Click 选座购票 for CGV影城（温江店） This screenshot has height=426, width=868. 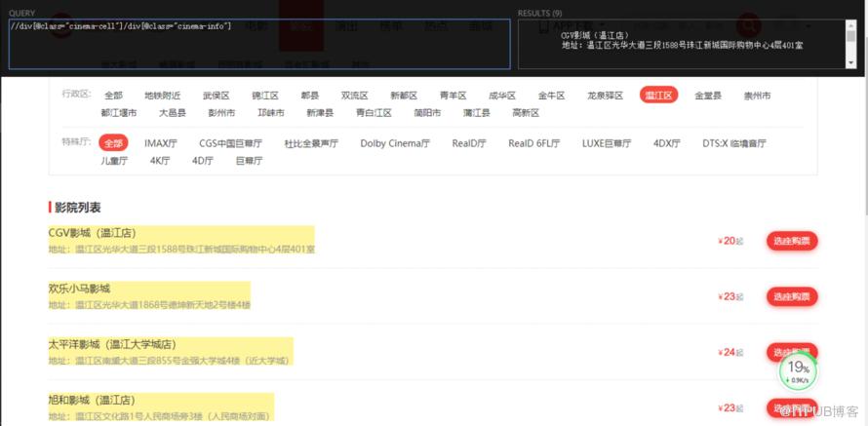[x=792, y=241]
